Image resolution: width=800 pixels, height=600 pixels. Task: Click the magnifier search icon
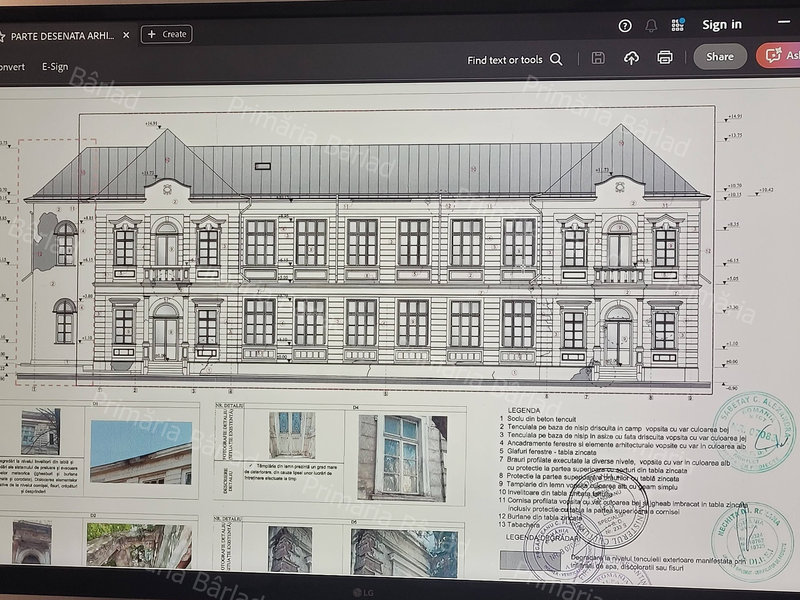click(556, 60)
